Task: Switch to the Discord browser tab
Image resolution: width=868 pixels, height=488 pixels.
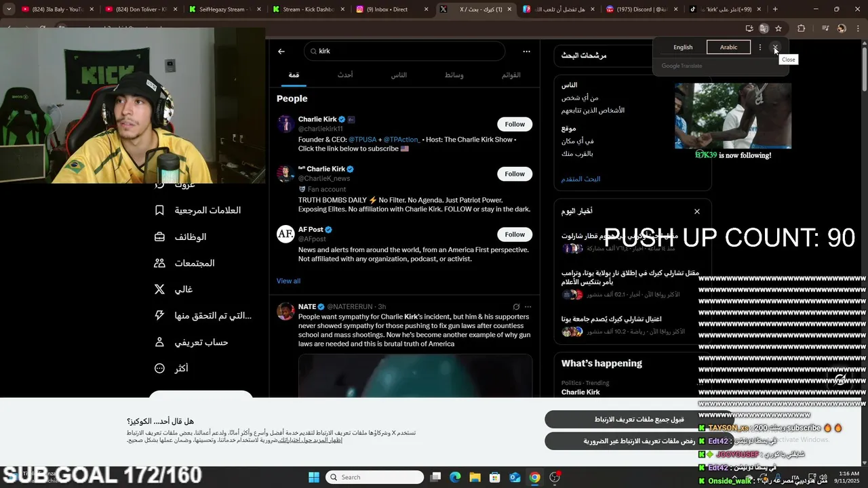Action: click(x=641, y=9)
